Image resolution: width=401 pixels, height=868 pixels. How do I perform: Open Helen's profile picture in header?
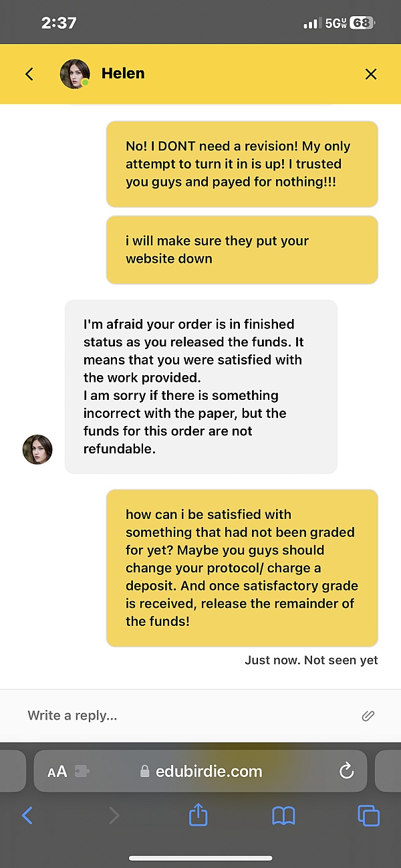click(75, 74)
